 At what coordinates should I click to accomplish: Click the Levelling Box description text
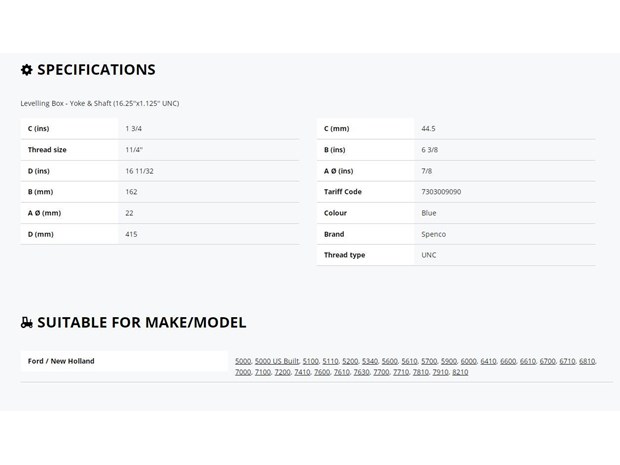click(x=100, y=103)
